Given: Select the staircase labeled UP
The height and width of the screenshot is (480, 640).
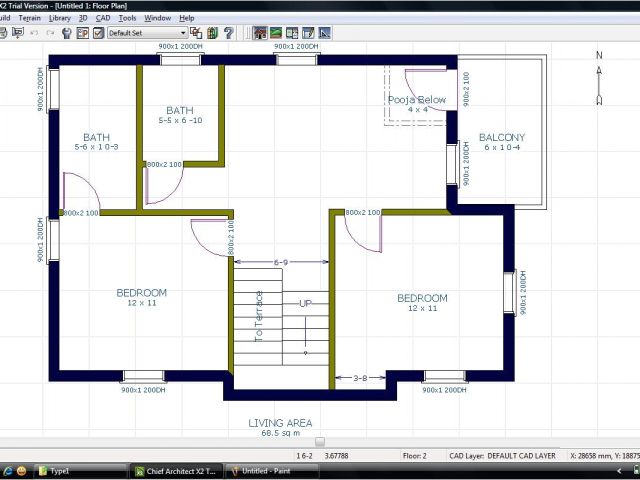Looking at the screenshot, I should pyautogui.click(x=305, y=302).
